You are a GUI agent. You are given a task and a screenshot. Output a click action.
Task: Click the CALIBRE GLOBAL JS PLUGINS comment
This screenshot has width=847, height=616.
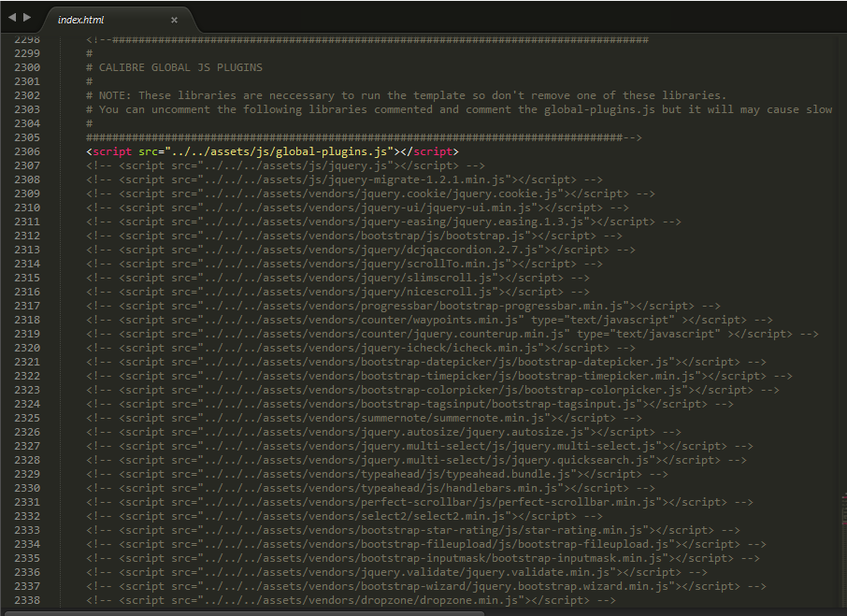coord(178,67)
